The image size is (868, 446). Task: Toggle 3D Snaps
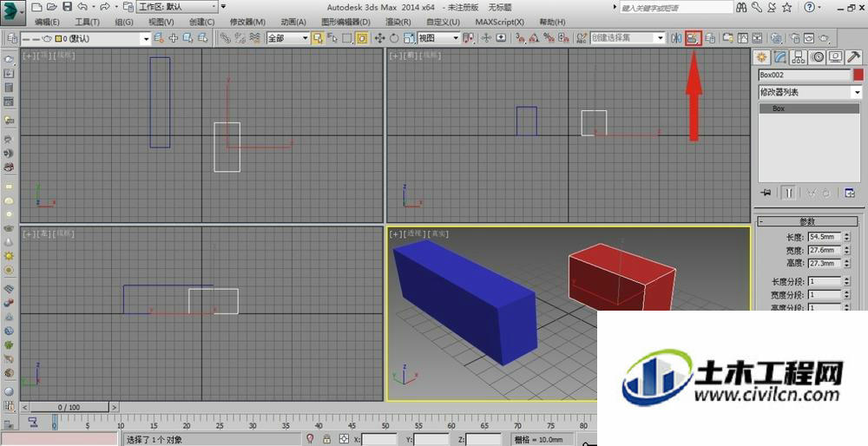[520, 38]
